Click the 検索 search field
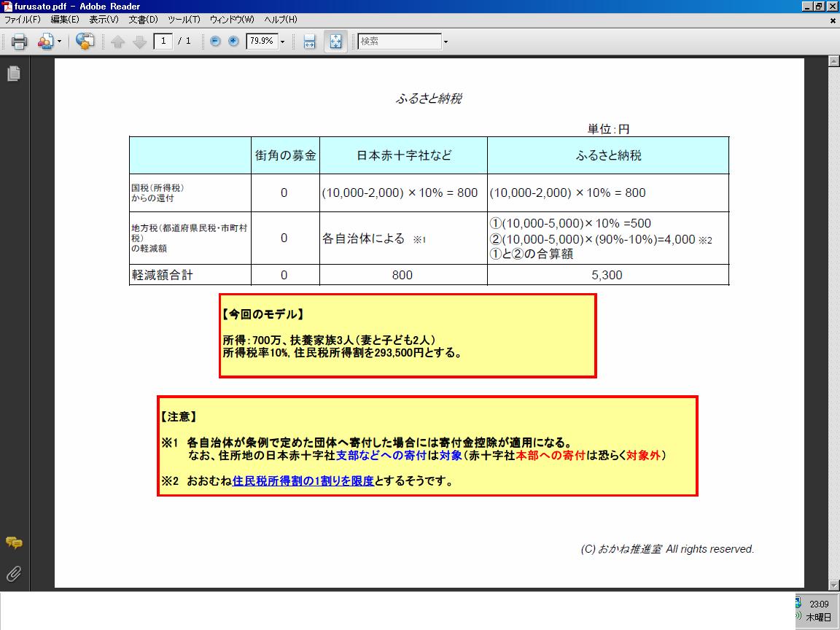This screenshot has width=840, height=630. click(400, 41)
